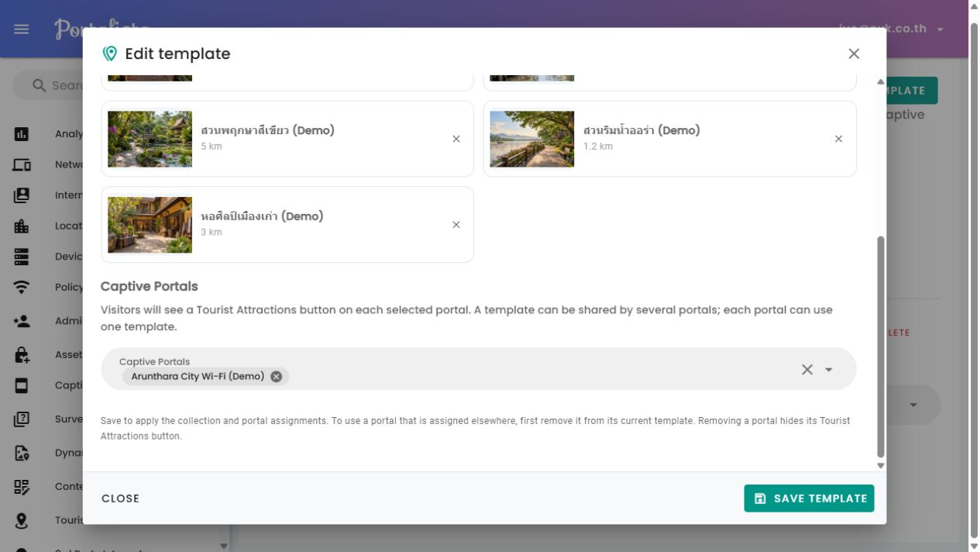Screen dimensions: 980x552
Task: Click sidebar scroll down arrow
Action: coord(224,546)
